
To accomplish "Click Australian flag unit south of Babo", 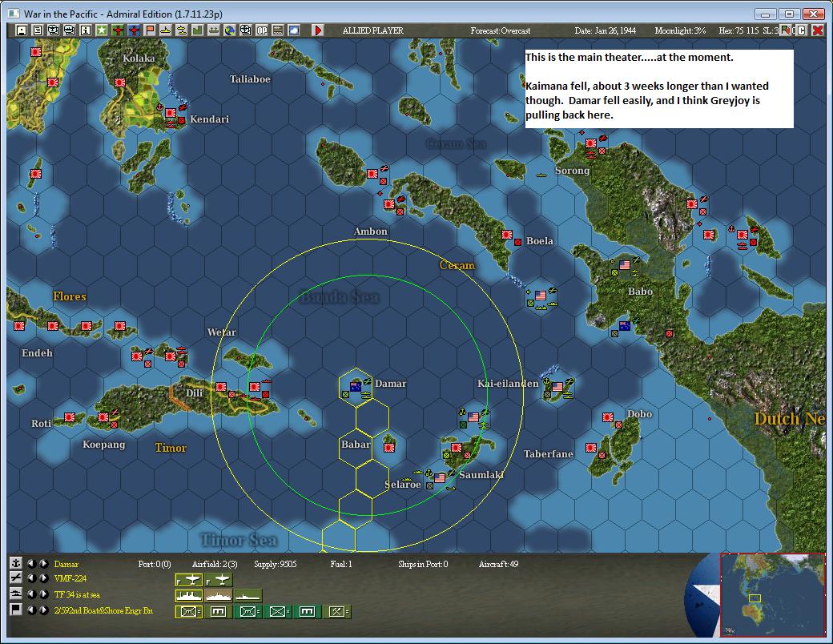I will (625, 326).
